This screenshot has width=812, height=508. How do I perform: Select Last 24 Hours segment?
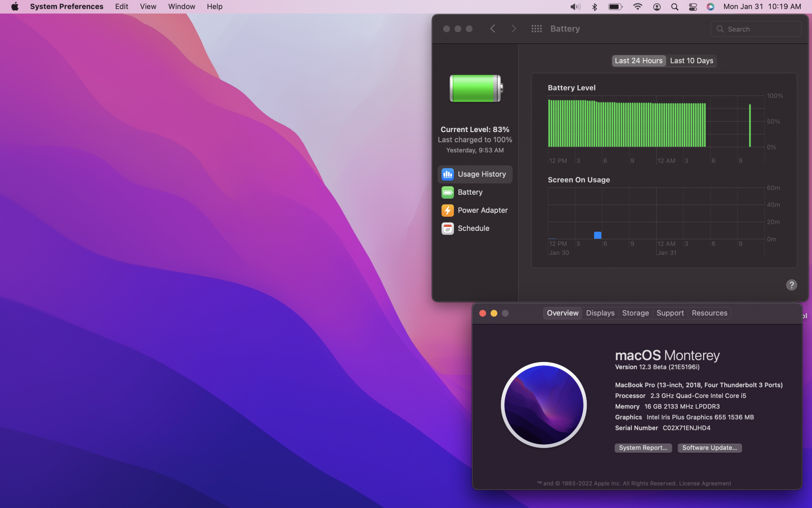click(638, 61)
